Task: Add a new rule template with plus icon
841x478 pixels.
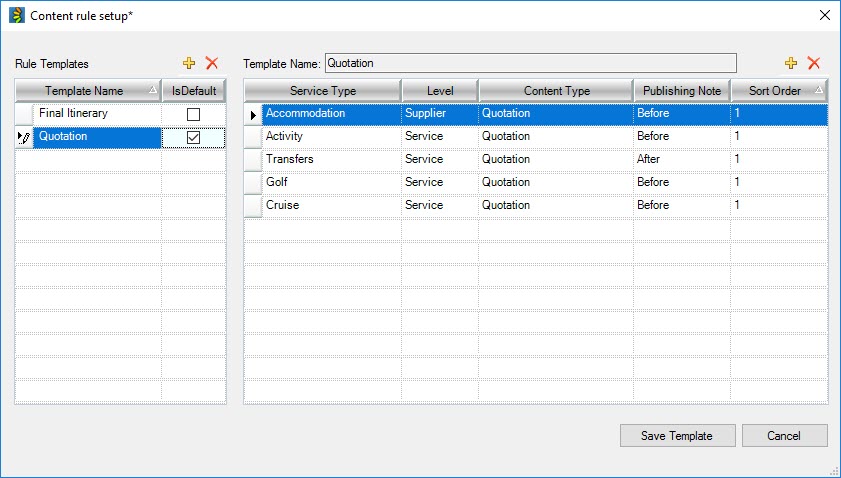Action: point(189,63)
